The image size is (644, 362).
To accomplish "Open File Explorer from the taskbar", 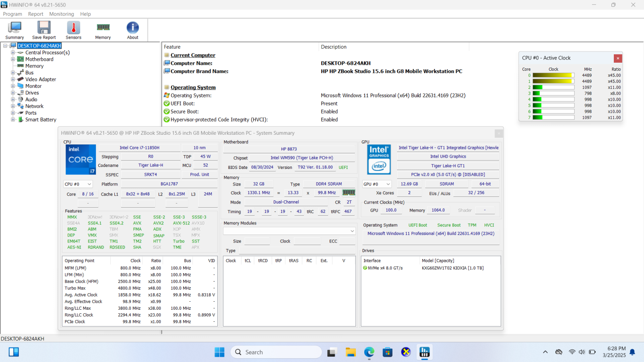I will click(x=351, y=352).
